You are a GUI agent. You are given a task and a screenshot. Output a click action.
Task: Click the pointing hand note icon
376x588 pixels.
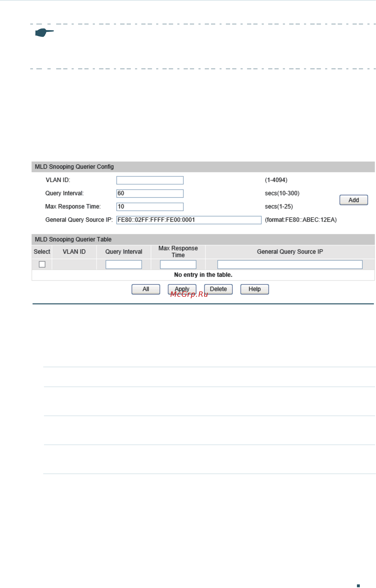tap(44, 32)
